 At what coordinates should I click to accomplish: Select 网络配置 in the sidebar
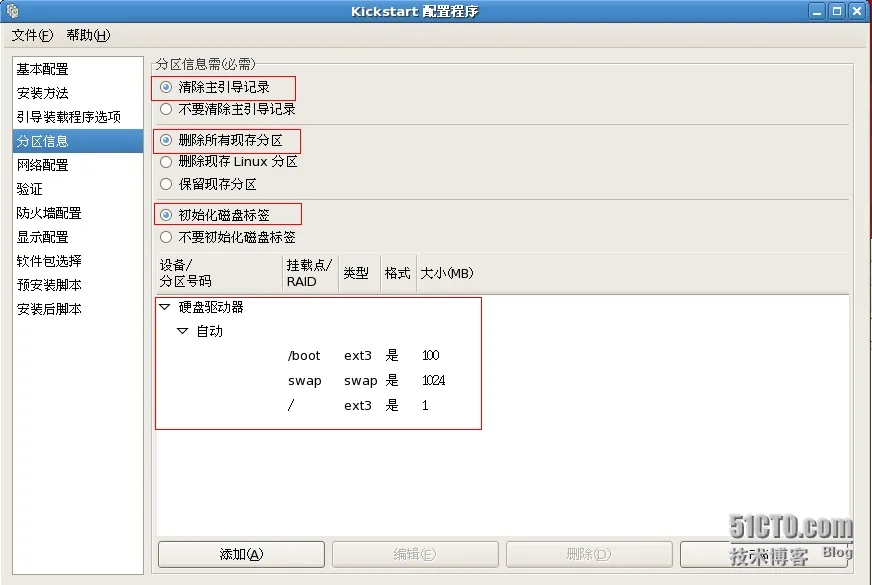[x=78, y=165]
